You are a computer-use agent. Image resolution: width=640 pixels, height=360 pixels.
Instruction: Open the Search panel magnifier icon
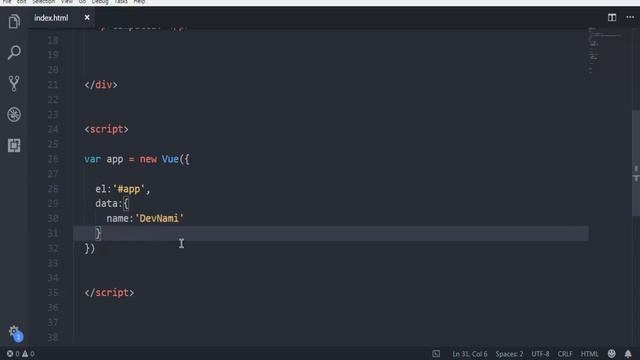coord(14,52)
